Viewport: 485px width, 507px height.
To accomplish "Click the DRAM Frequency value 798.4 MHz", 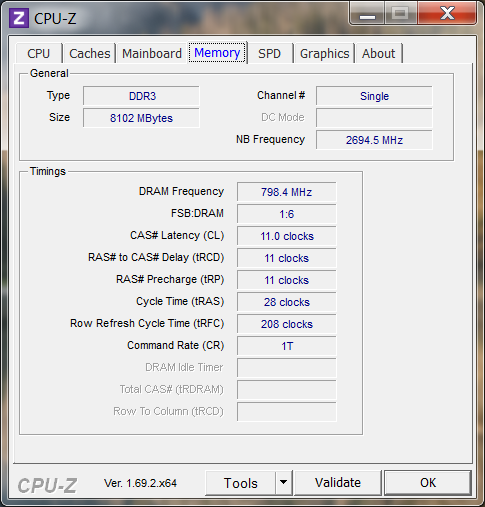I will pyautogui.click(x=287, y=192).
